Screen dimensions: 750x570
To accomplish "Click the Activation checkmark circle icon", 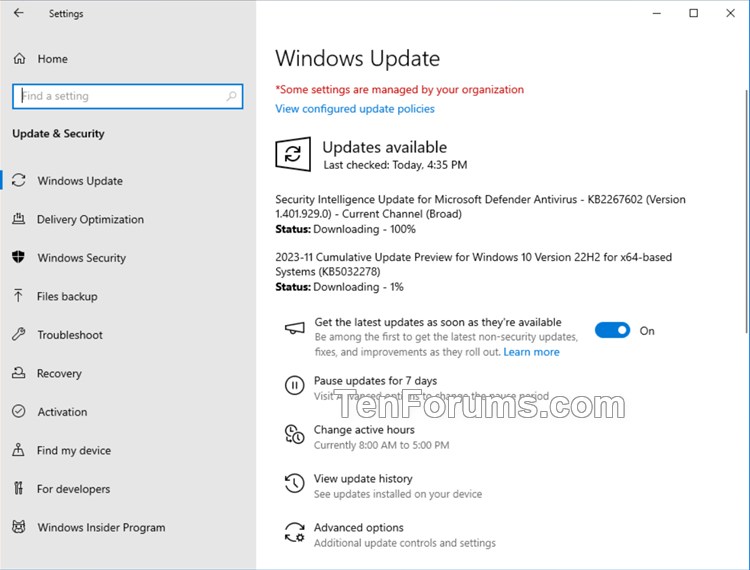I will click(19, 411).
